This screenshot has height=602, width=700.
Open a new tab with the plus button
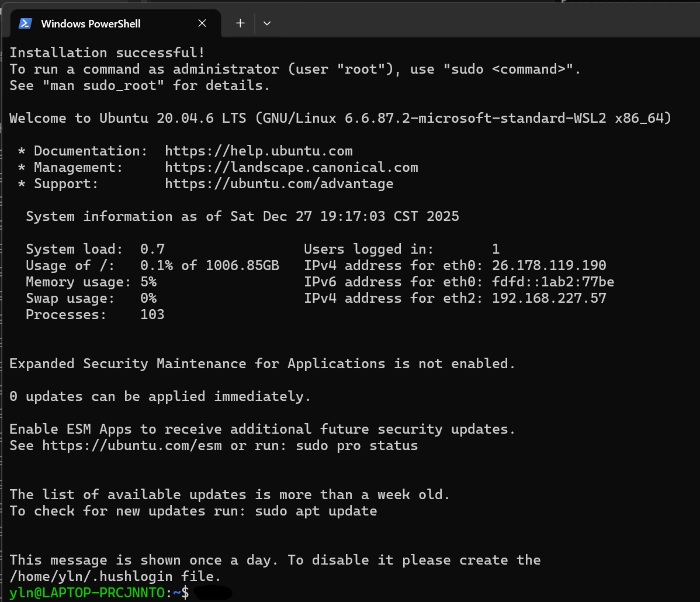(x=240, y=23)
